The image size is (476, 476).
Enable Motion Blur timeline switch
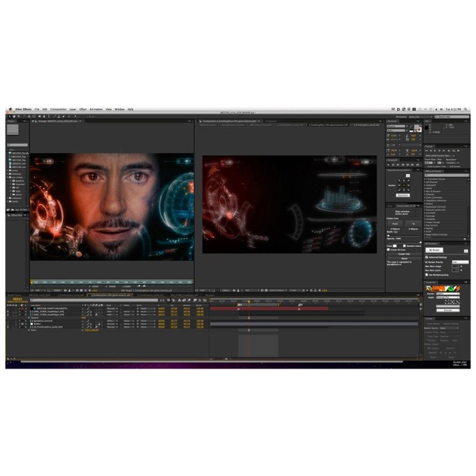click(x=189, y=301)
